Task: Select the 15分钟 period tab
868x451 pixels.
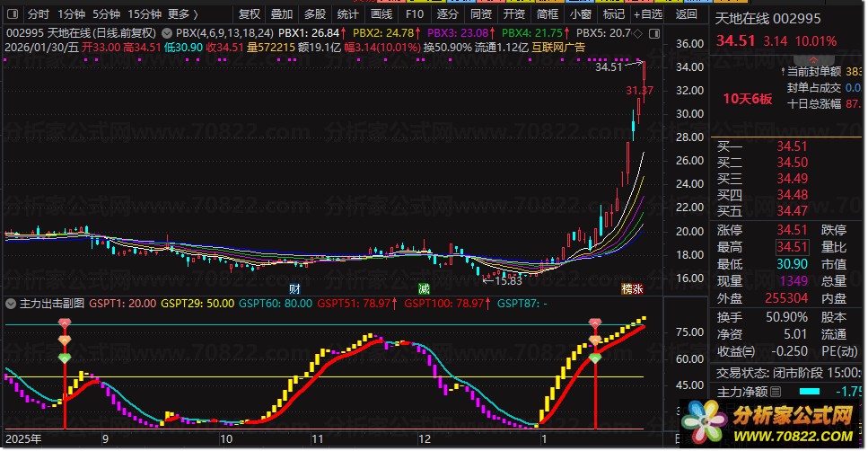Action: [145, 13]
